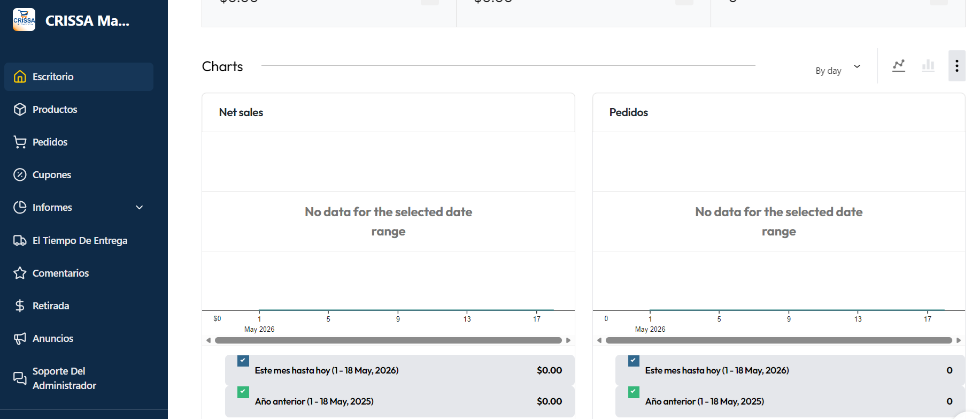Switch charts to line chart view
The width and height of the screenshot is (980, 419).
(x=899, y=66)
